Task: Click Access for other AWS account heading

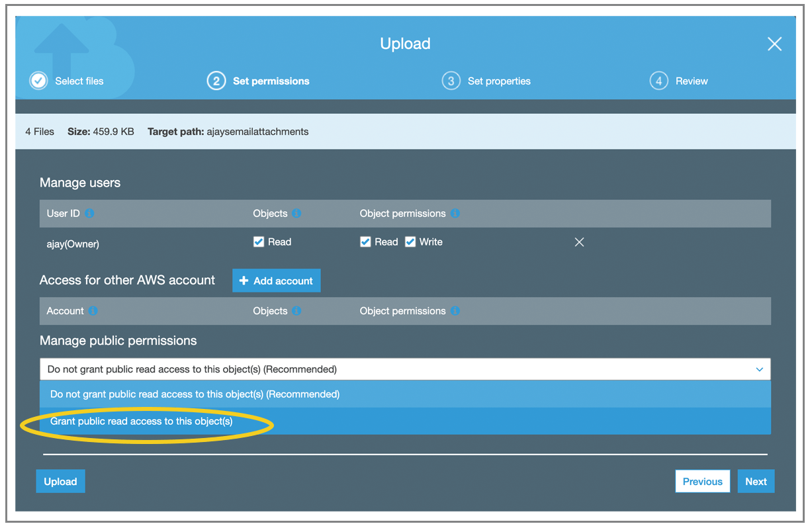Action: pyautogui.click(x=127, y=280)
